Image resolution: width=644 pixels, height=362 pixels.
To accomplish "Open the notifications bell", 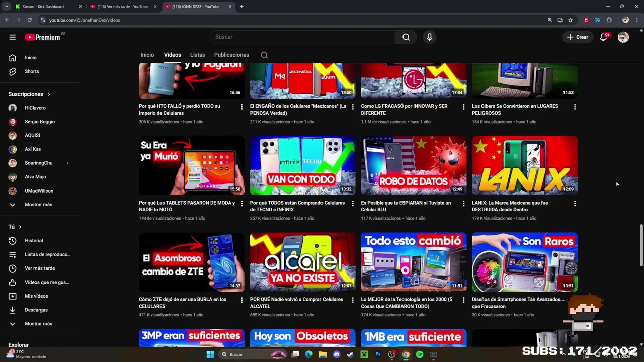I will point(604,37).
